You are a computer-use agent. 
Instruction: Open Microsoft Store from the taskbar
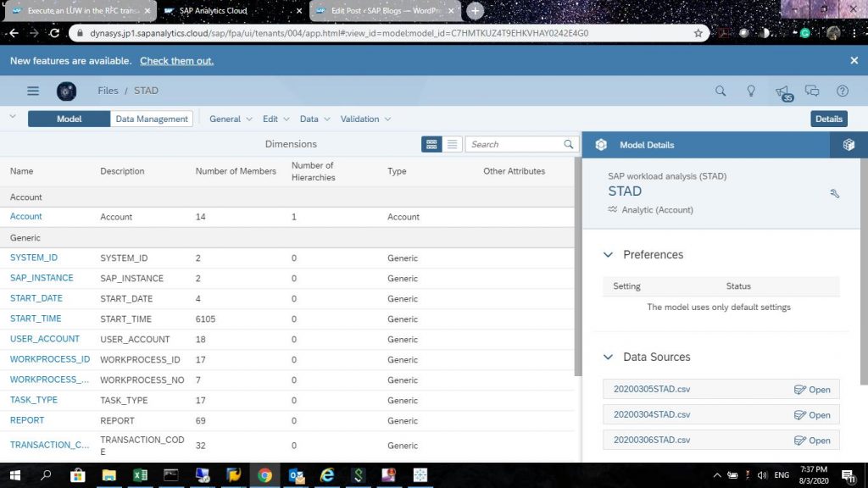point(77,475)
